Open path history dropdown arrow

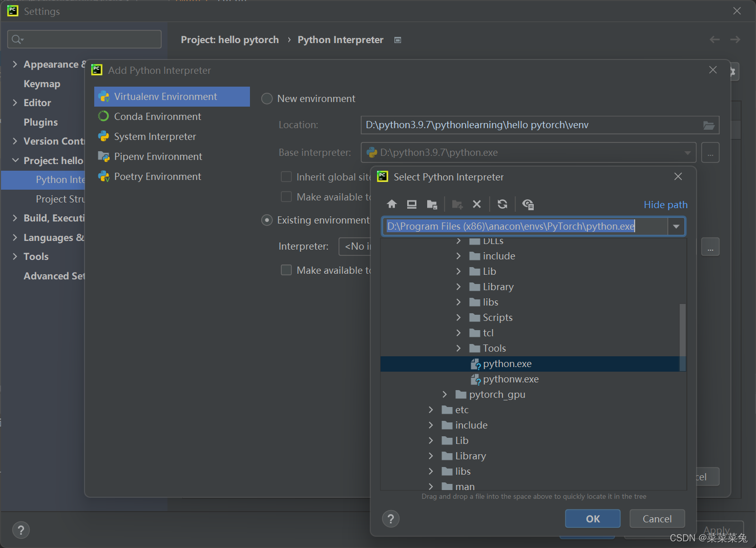(x=676, y=226)
